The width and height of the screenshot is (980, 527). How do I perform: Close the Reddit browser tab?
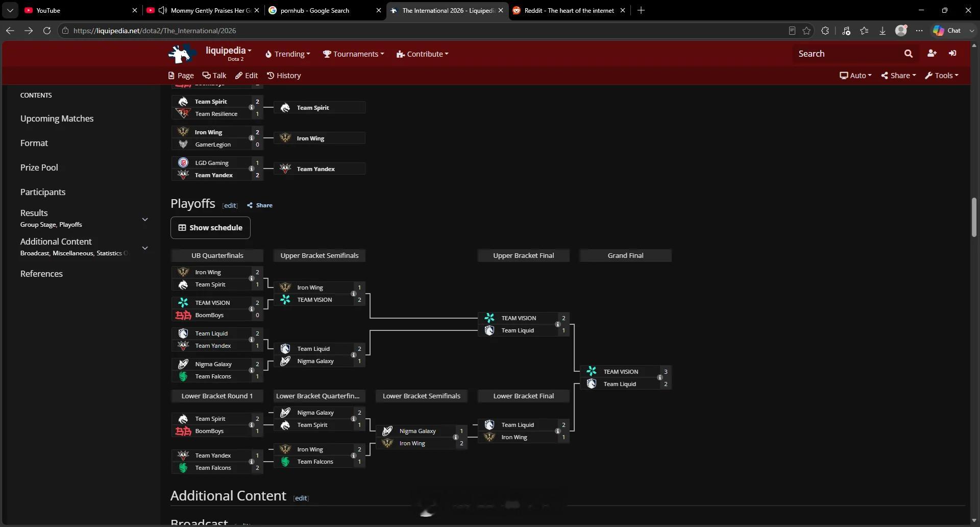[622, 10]
